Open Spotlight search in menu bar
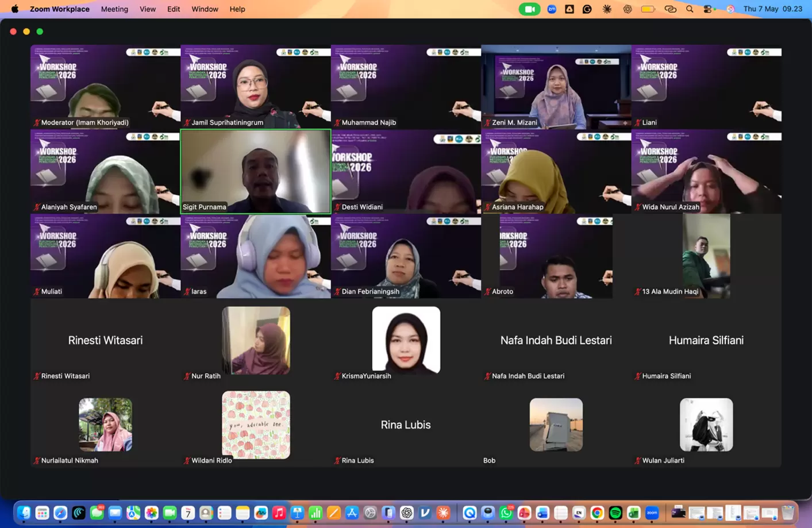The width and height of the screenshot is (812, 528). pyautogui.click(x=690, y=9)
